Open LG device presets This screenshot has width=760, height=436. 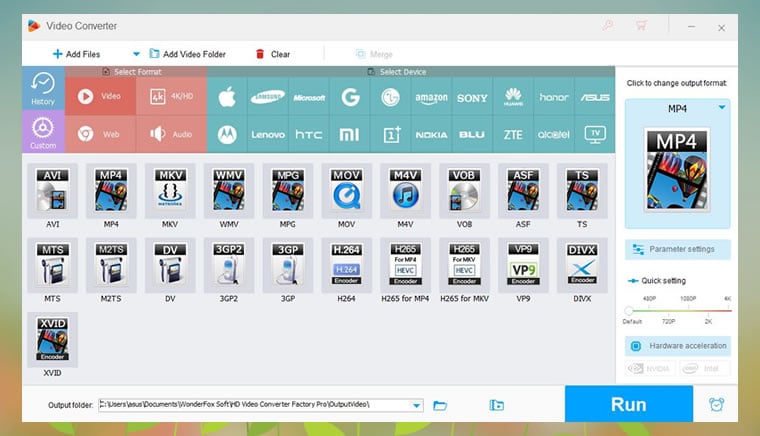click(391, 97)
